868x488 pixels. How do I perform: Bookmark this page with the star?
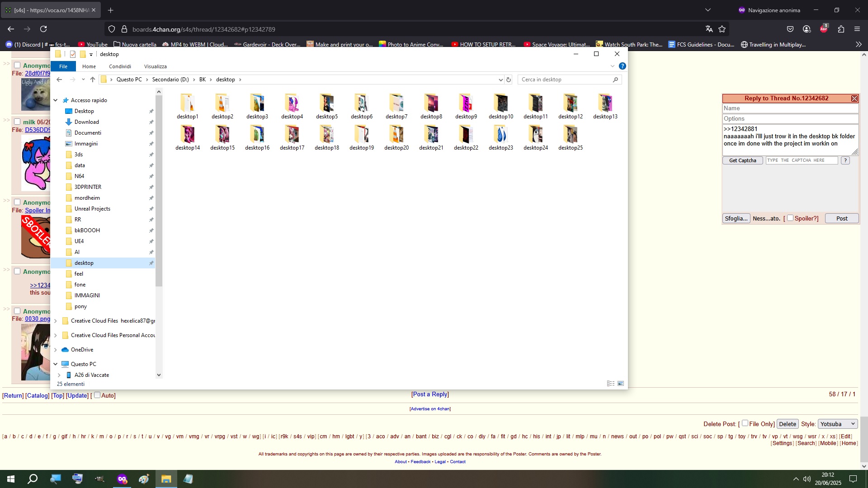pos(722,29)
